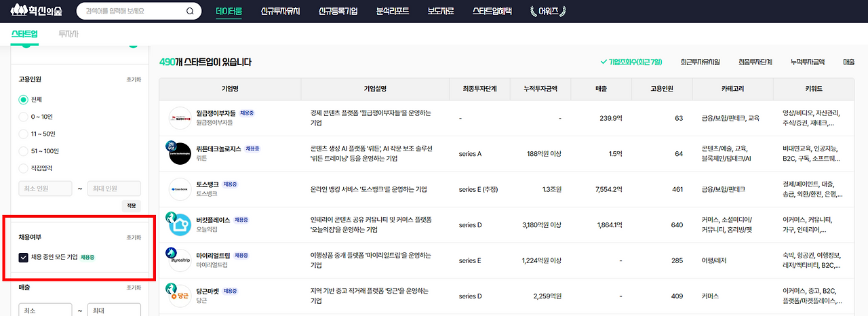Sort by 매출 in sort options
This screenshot has height=316, width=868.
coord(849,62)
